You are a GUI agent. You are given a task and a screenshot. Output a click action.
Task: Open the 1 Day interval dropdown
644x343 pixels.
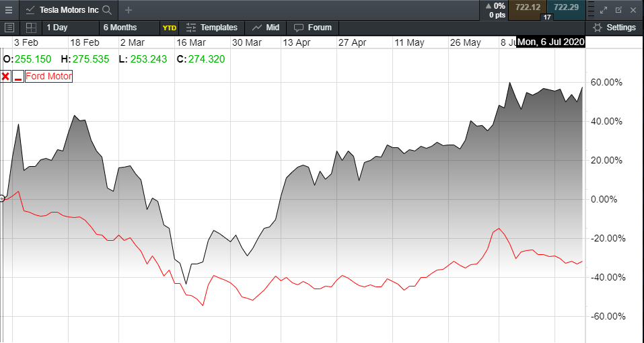pos(70,28)
